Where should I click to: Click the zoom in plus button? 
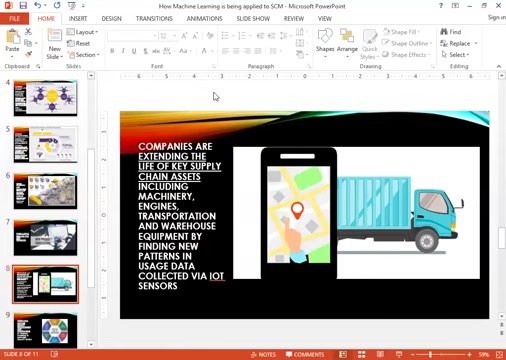point(469,355)
